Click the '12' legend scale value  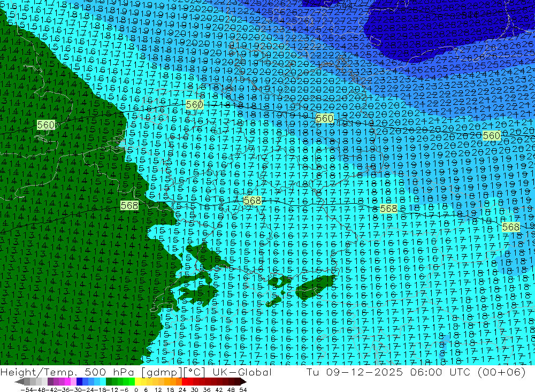pos(158,390)
